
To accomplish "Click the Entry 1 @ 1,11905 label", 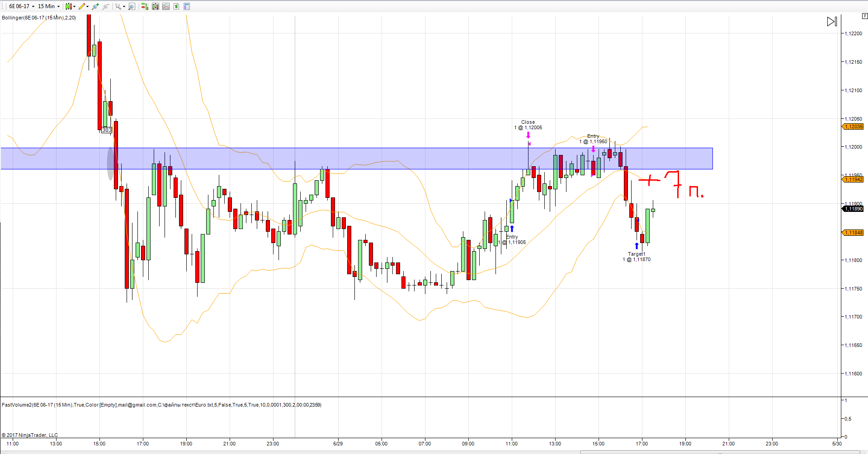I will coord(512,239).
